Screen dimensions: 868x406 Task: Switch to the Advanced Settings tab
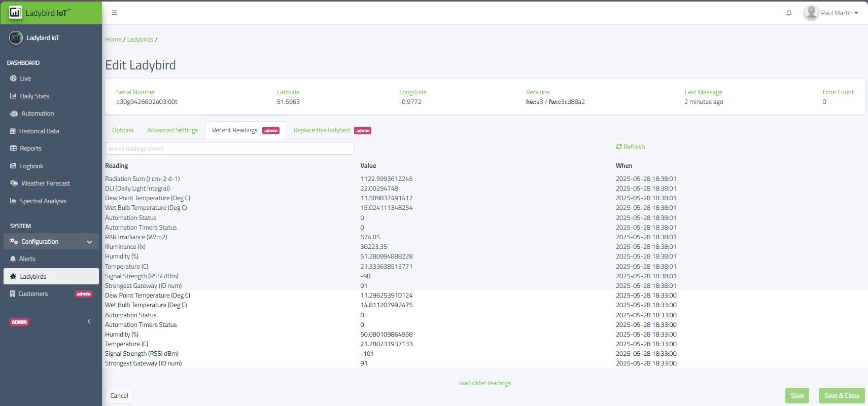pyautogui.click(x=172, y=130)
